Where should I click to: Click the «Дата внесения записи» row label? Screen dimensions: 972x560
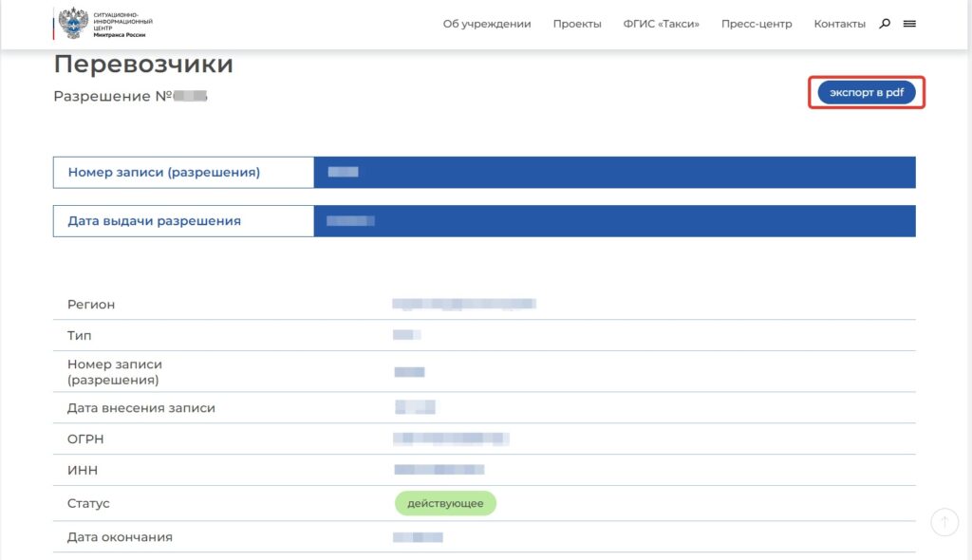pyautogui.click(x=141, y=408)
